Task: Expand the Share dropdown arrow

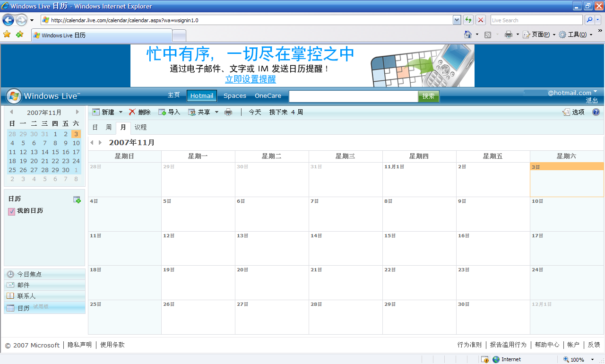Action: (x=216, y=112)
